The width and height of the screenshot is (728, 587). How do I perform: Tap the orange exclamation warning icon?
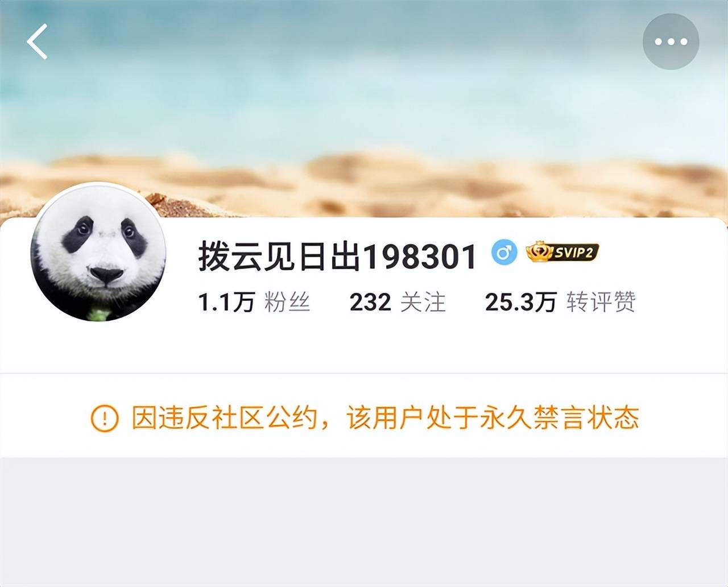(x=105, y=419)
